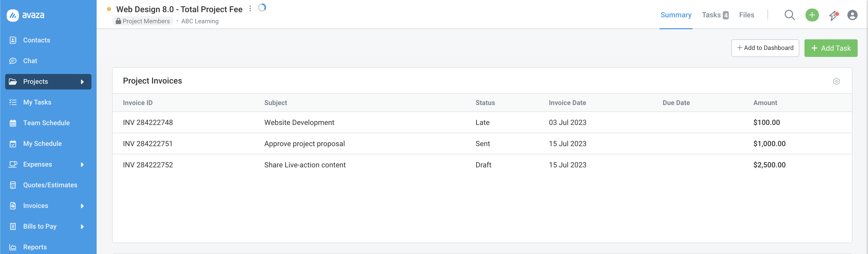Screen dimensions: 868x254
Task: Switch to the Tasks tab
Action: pyautogui.click(x=715, y=15)
